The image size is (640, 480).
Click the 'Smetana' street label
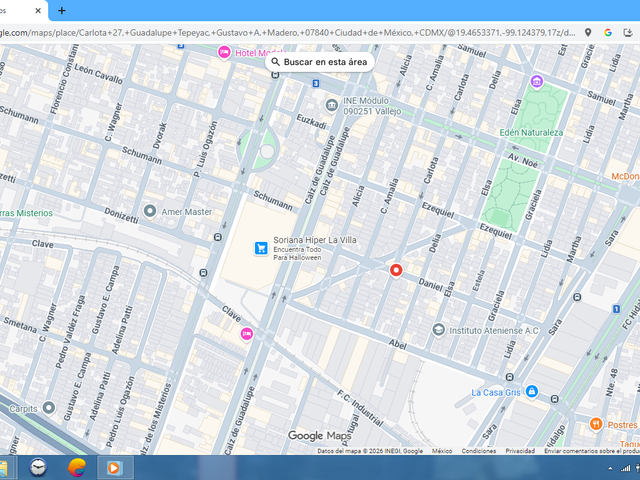20,325
